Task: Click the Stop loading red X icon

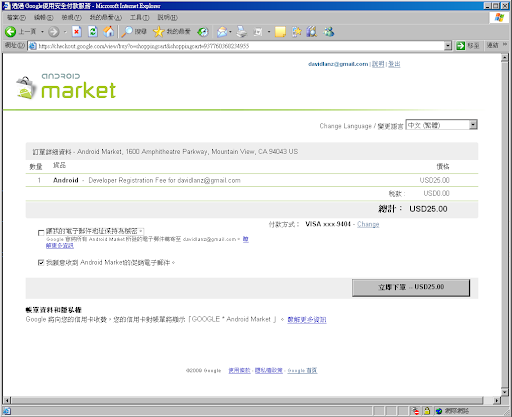Action: pos(77,32)
